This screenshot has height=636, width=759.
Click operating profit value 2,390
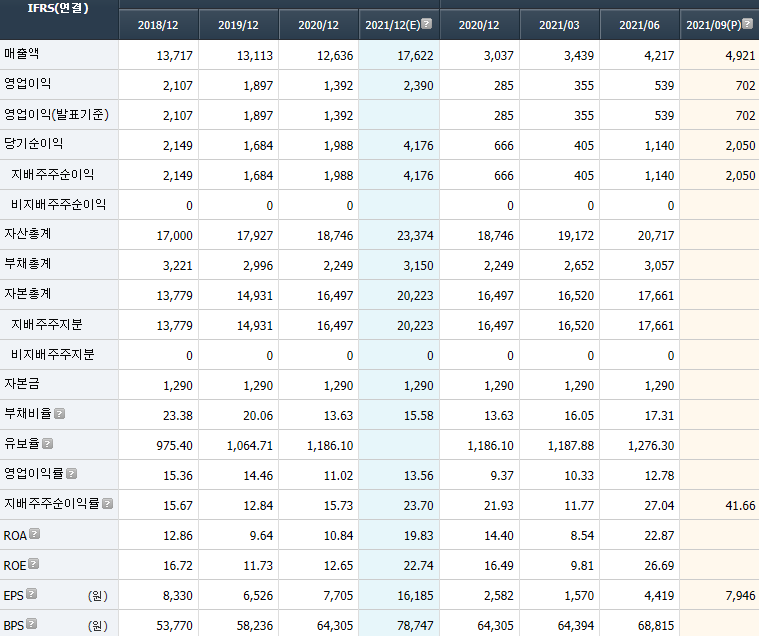pyautogui.click(x=418, y=86)
